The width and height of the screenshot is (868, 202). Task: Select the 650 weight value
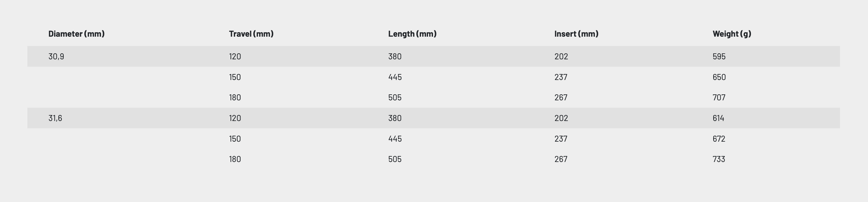click(719, 77)
